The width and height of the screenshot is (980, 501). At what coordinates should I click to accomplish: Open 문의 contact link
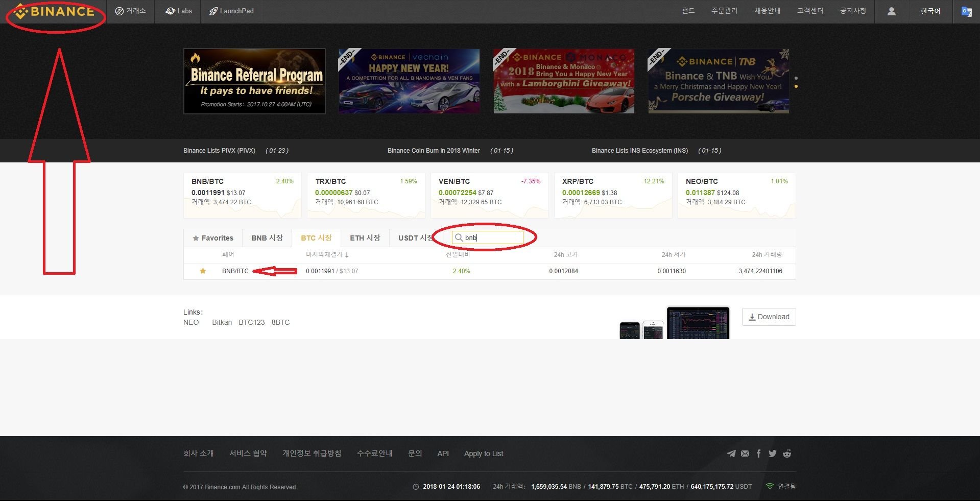pyautogui.click(x=415, y=454)
